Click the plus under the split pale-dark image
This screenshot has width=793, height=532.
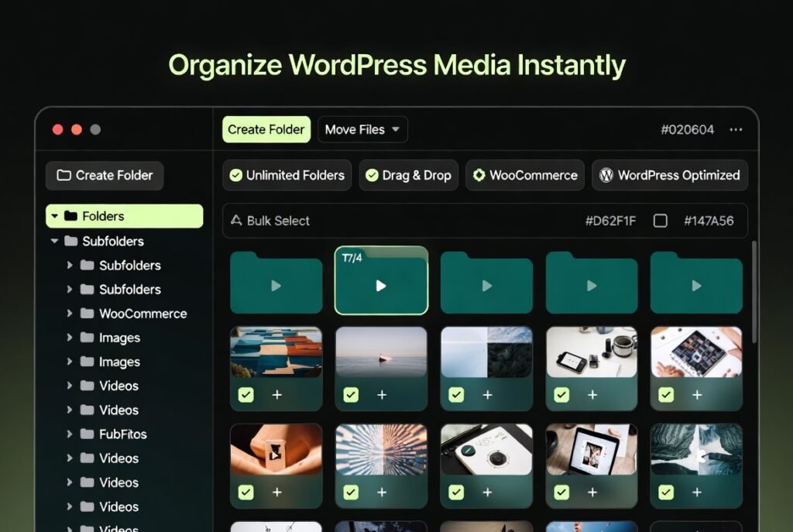487,394
